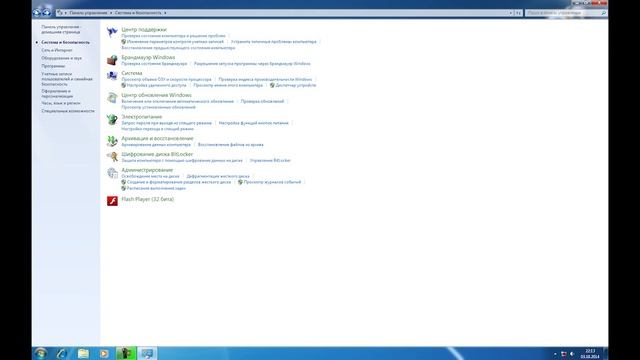Show hidden tray icons arrow

coord(555,354)
